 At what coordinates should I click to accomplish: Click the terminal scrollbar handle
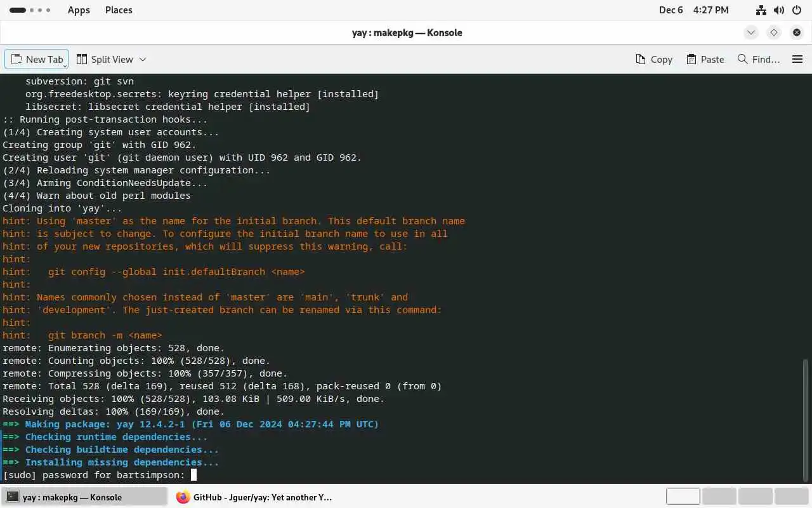coord(806,420)
